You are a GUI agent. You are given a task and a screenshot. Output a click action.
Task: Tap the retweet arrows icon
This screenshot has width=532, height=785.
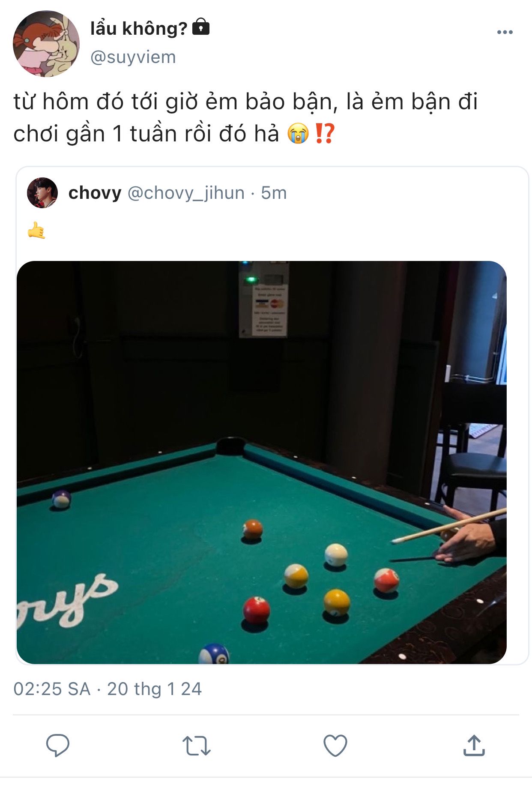pyautogui.click(x=197, y=746)
